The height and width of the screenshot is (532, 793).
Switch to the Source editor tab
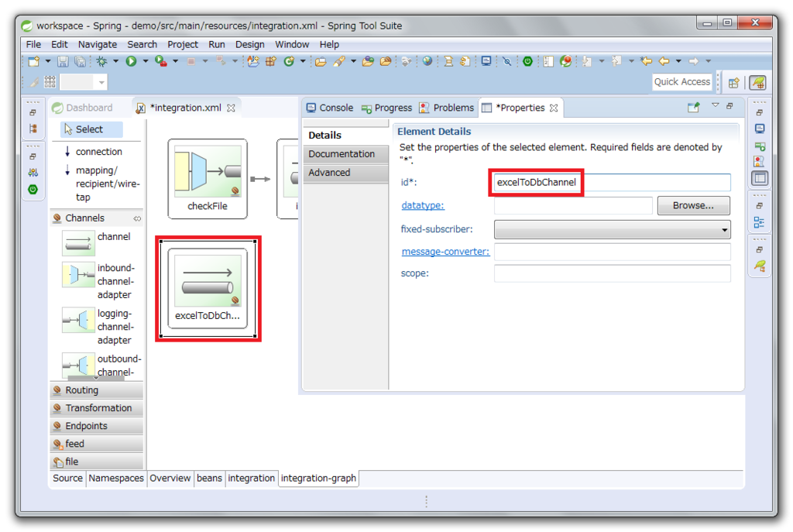click(68, 478)
